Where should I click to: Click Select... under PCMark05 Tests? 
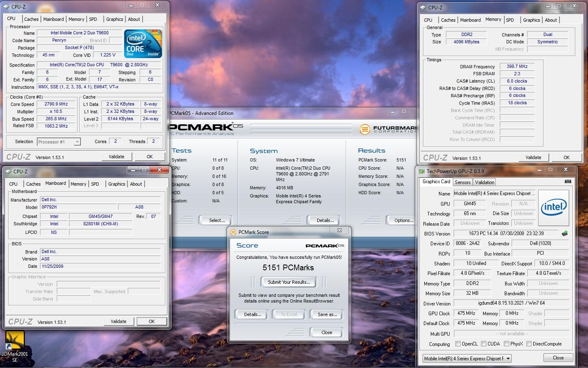click(217, 220)
